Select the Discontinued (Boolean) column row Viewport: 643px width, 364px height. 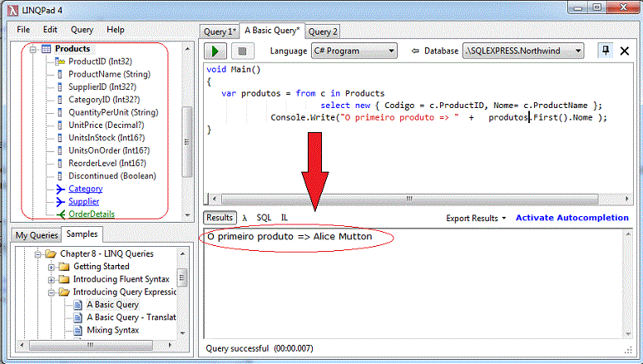click(x=112, y=176)
